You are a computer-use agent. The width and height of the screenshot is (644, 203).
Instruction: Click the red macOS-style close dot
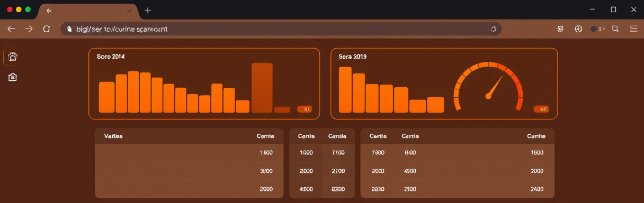click(10, 10)
